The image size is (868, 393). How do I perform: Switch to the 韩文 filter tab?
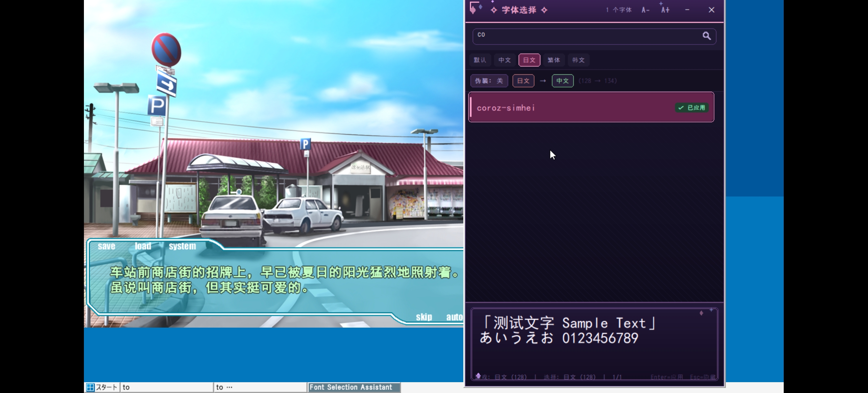[x=578, y=60]
